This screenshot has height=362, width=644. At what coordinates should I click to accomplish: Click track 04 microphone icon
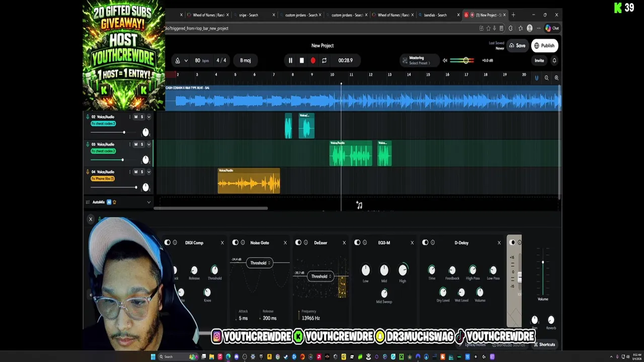point(88,172)
